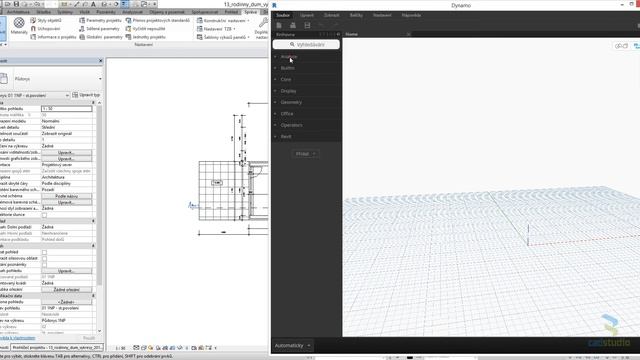Toggle the crop view (pohled) checkbox in Properties
The height and width of the screenshot is (360, 640).
44,252
